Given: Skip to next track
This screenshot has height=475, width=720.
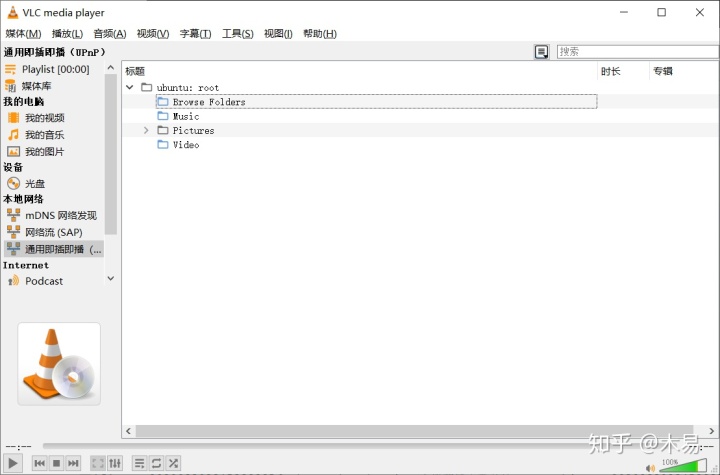Looking at the screenshot, I should click(x=73, y=463).
